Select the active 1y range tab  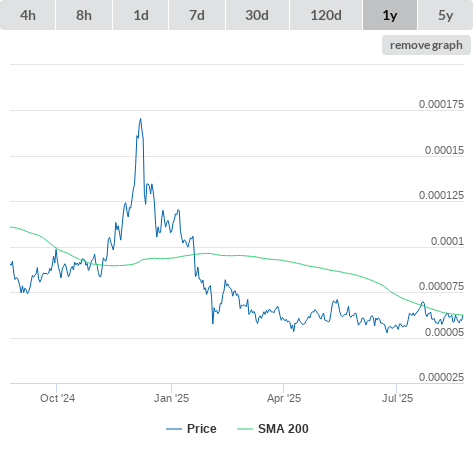(x=390, y=15)
